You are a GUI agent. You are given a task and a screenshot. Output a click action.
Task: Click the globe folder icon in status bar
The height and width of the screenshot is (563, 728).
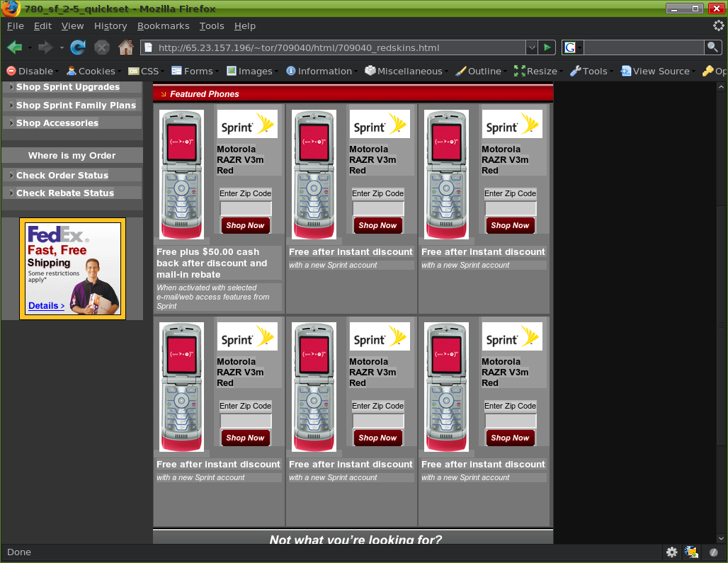pos(691,552)
